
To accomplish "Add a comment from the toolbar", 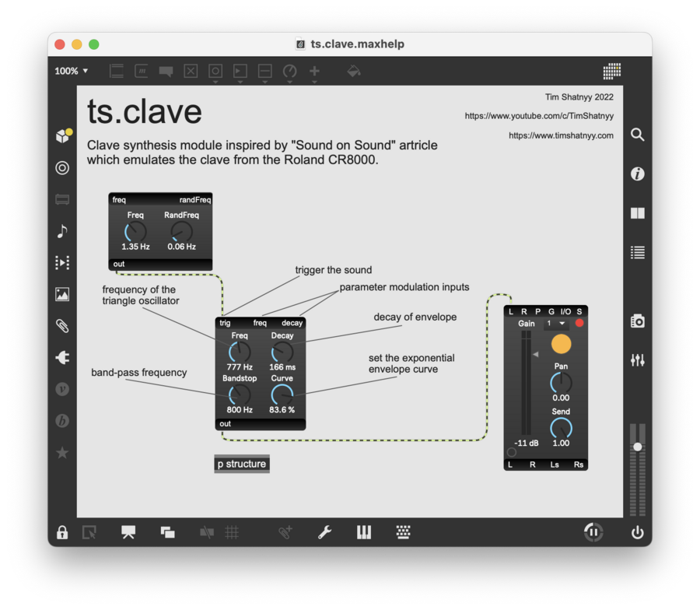I will 166,71.
